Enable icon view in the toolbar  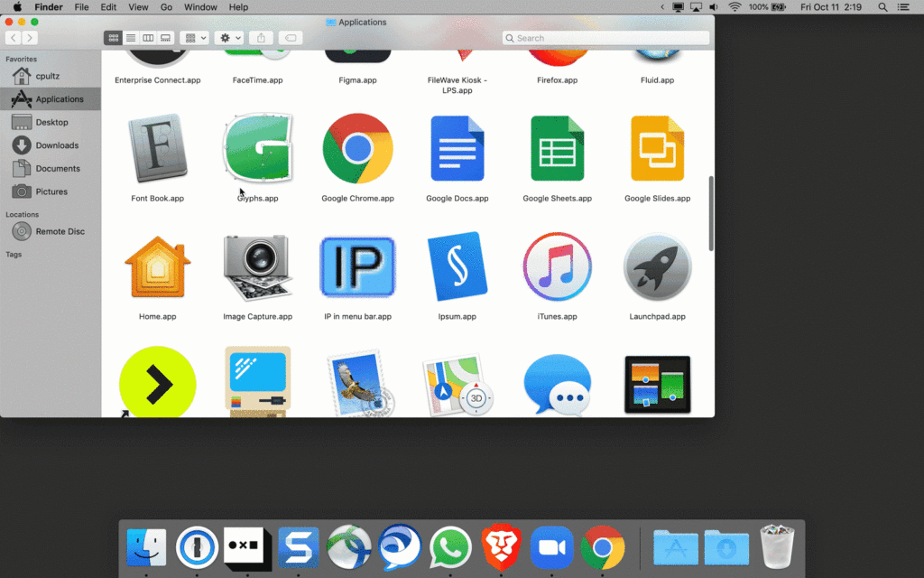coord(112,38)
